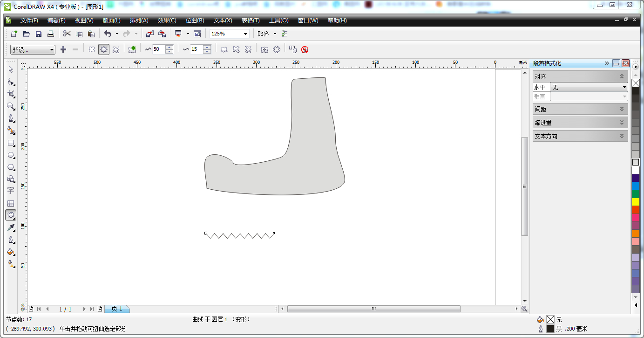
Task: Select the Shape tool in the toolbox
Action: coord(11,82)
